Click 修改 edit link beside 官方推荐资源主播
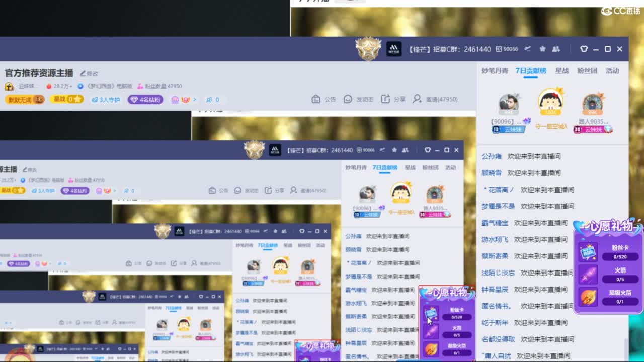The width and height of the screenshot is (644, 362). pos(89,73)
